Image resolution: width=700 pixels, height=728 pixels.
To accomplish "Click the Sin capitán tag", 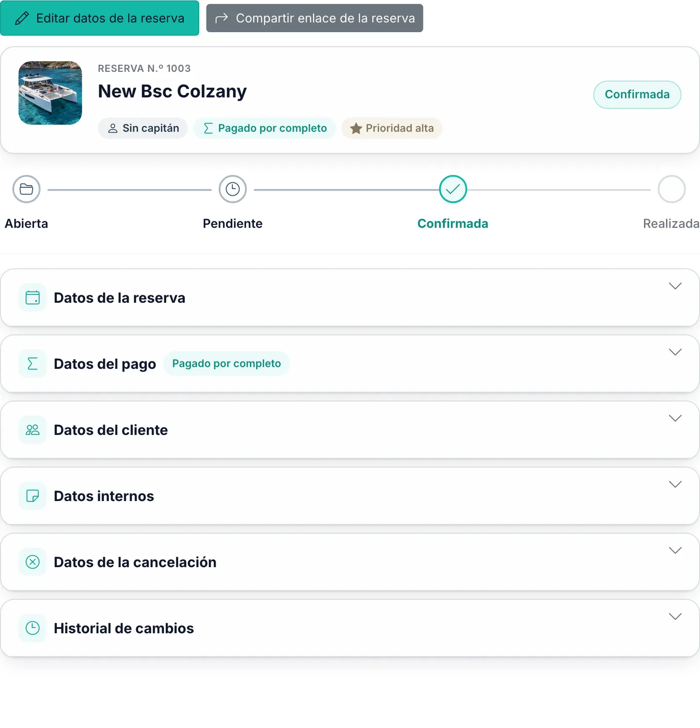I will coord(143,128).
